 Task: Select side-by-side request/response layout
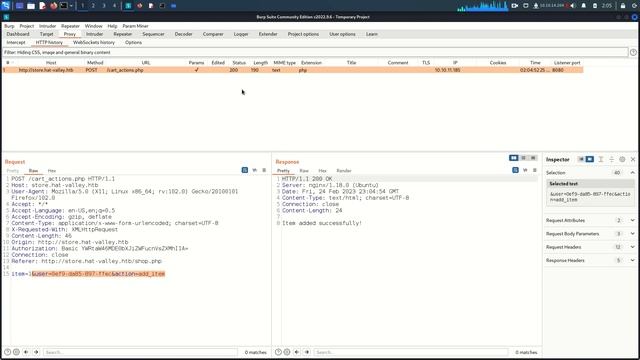(513, 158)
